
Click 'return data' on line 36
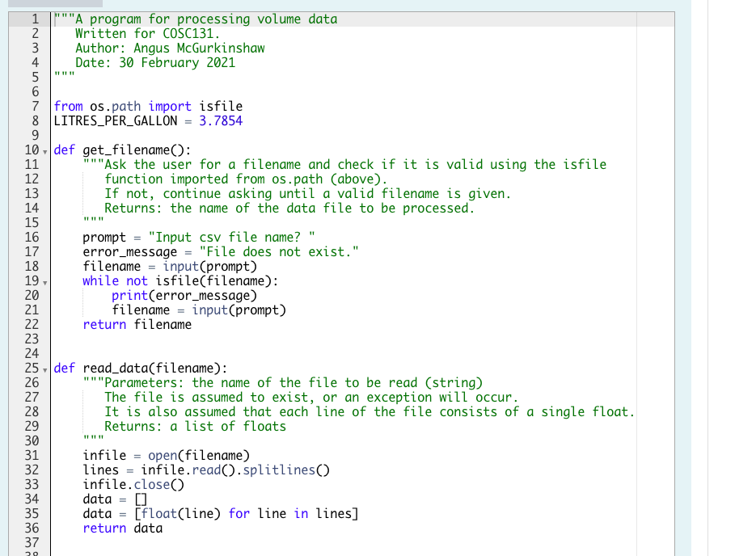coord(122,528)
